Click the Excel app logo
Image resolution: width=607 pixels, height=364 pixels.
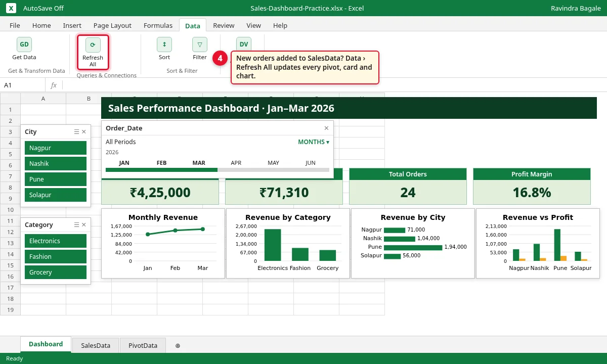pyautogui.click(x=11, y=8)
